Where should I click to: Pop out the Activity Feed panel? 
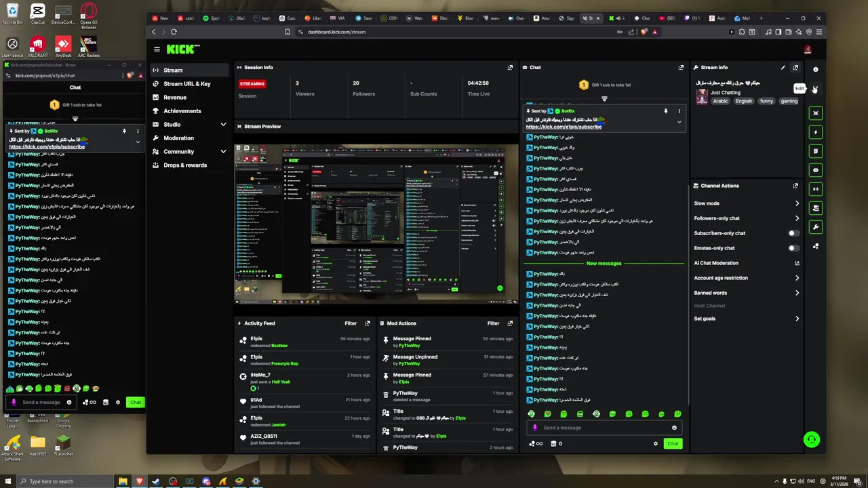368,323
